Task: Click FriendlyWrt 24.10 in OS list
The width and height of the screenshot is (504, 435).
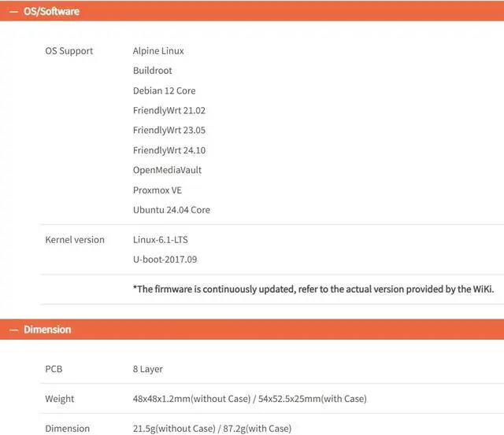Action: click(169, 150)
